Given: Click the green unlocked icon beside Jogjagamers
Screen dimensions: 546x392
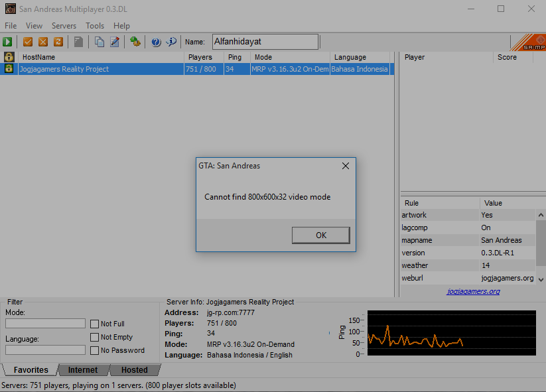Looking at the screenshot, I should tap(9, 68).
